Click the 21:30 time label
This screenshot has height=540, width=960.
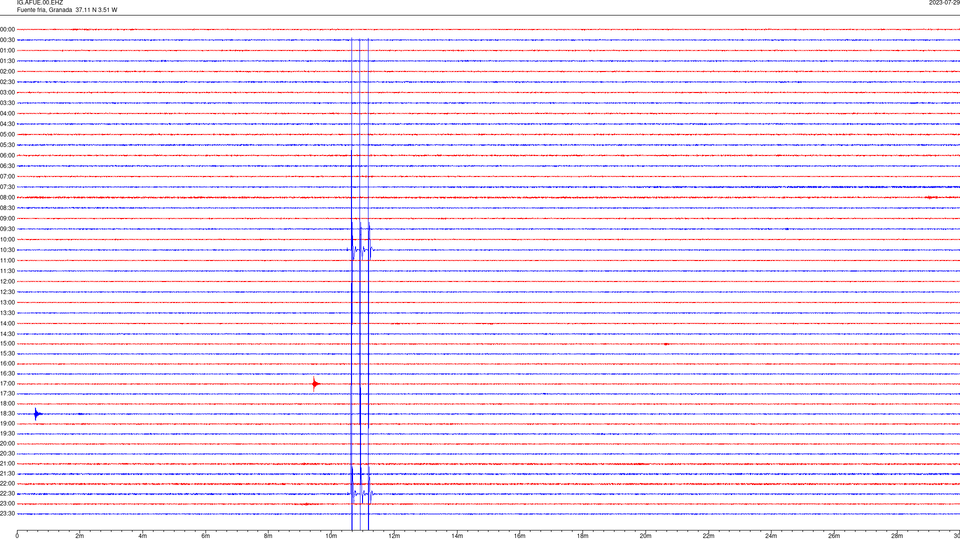pos(7,473)
